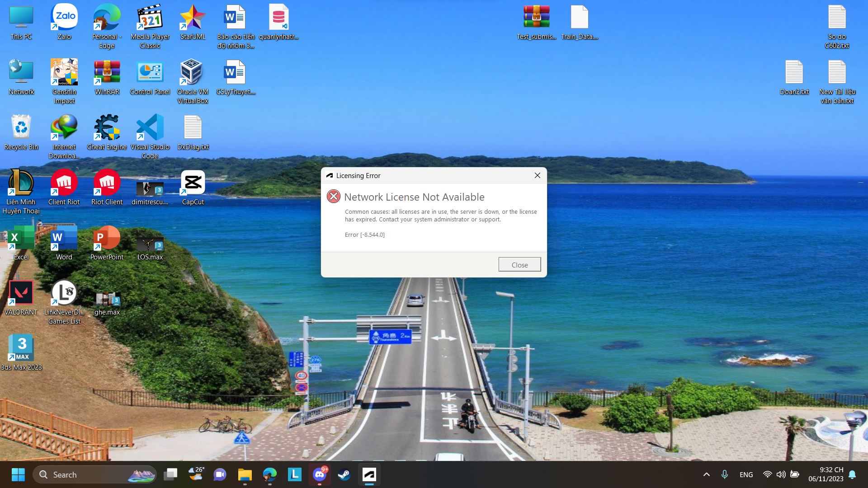Open Discord from taskbar
The width and height of the screenshot is (868, 488).
click(x=320, y=474)
